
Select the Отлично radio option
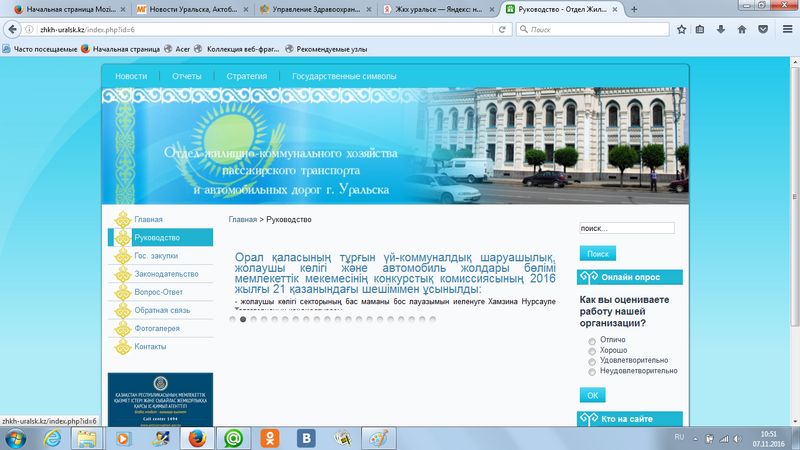tap(592, 341)
